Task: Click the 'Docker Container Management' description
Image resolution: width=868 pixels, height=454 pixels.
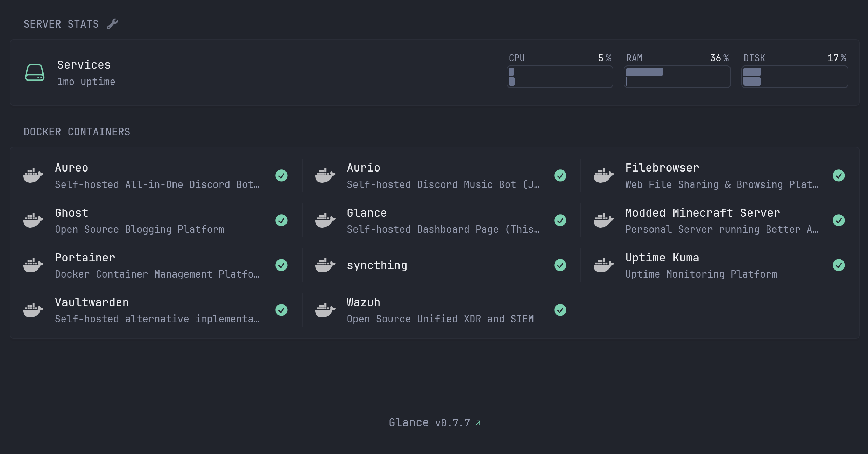Action: point(157,274)
